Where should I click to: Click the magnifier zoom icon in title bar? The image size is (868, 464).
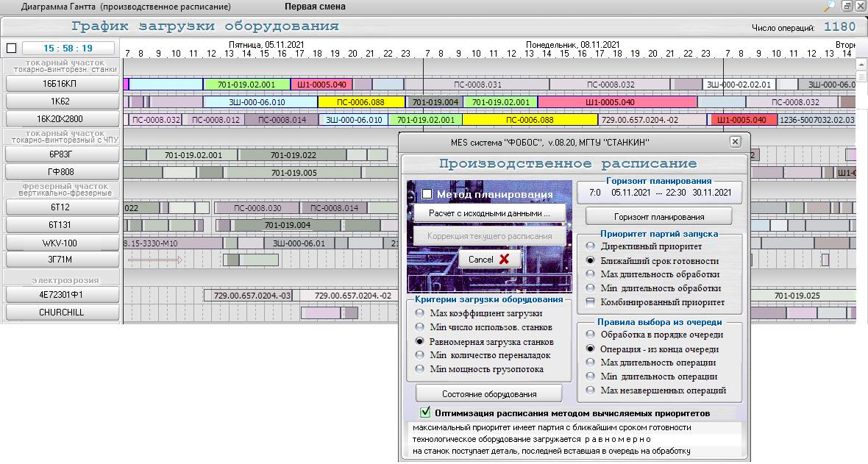click(x=829, y=6)
